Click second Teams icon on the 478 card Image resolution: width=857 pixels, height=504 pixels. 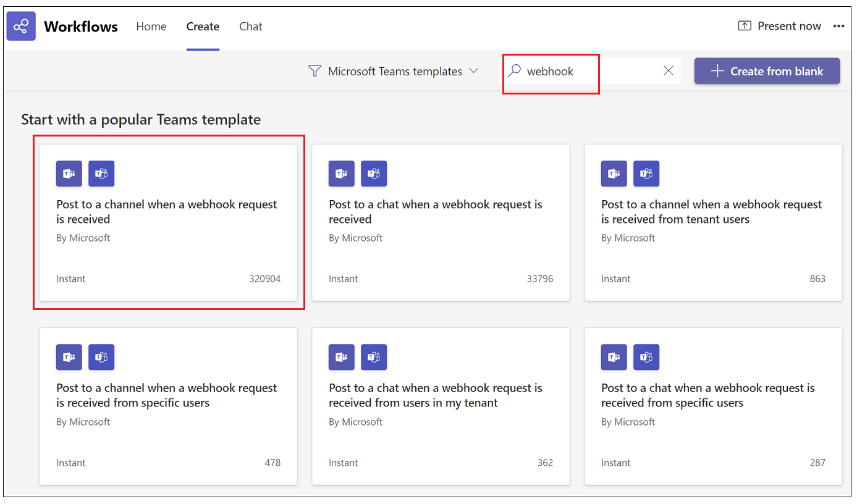[101, 357]
